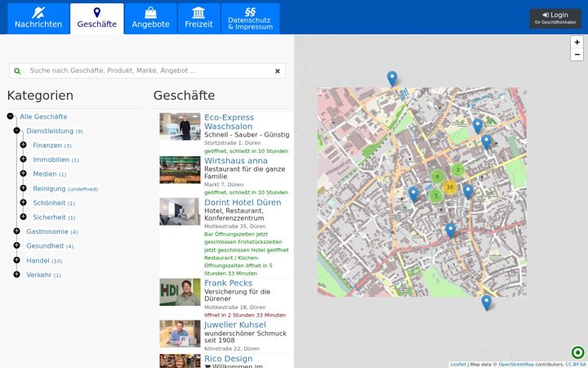The width and height of the screenshot is (588, 368).
Task: Open the Freizeit tab
Action: tap(198, 19)
